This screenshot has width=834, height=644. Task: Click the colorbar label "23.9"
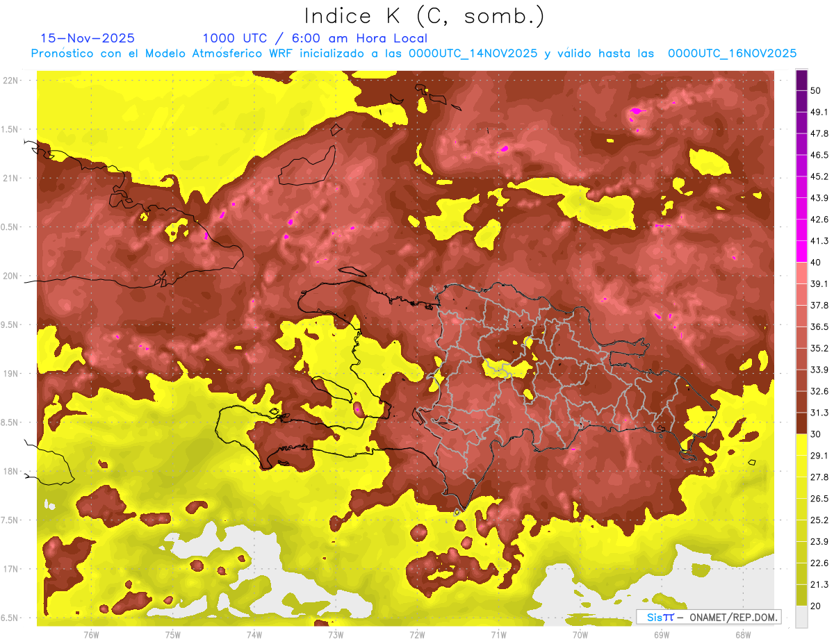819,542
